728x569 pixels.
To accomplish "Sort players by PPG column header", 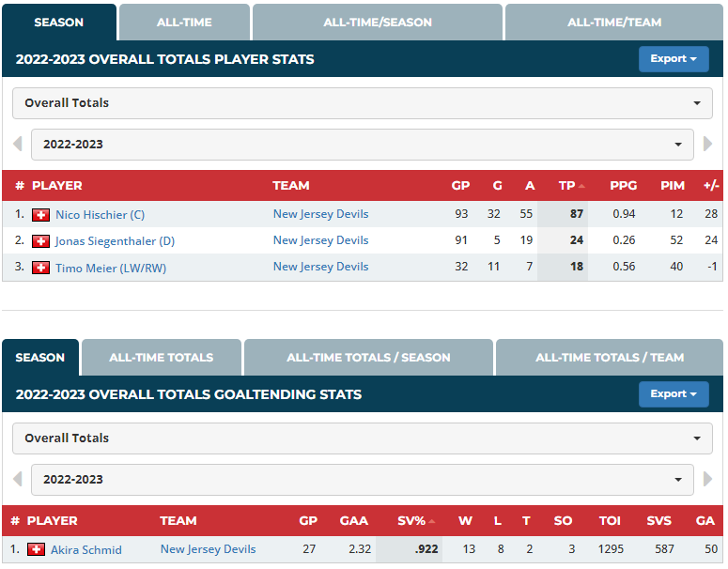I will tap(623, 186).
